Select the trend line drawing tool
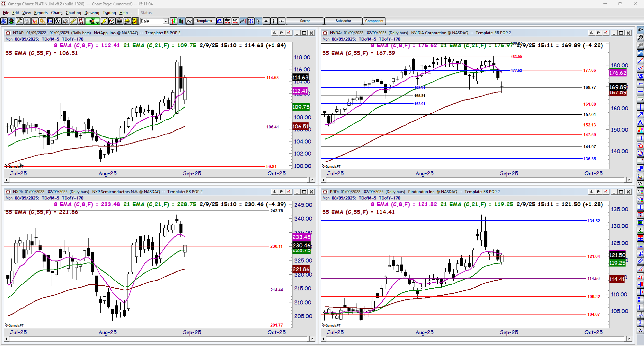Viewport: 644px width, 346px height. pos(640,61)
